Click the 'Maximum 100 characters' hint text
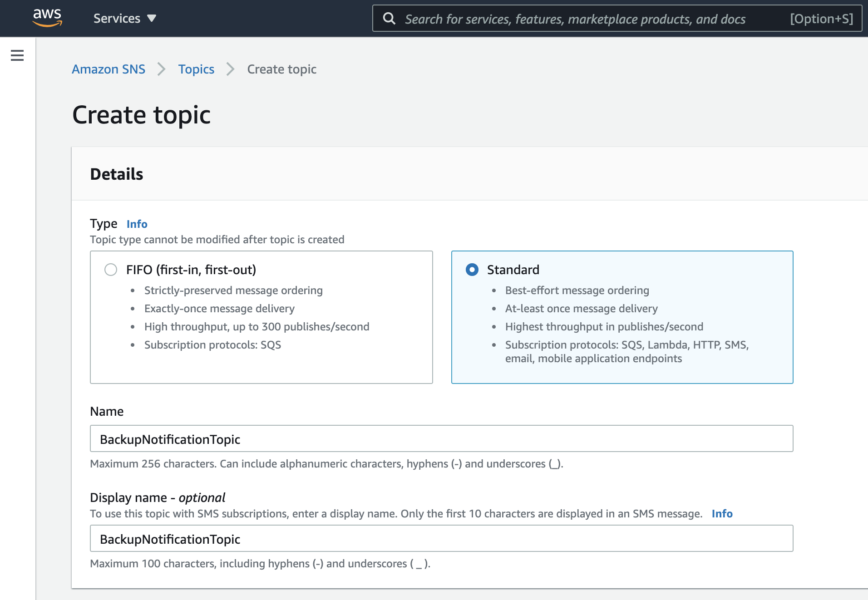 point(260,564)
